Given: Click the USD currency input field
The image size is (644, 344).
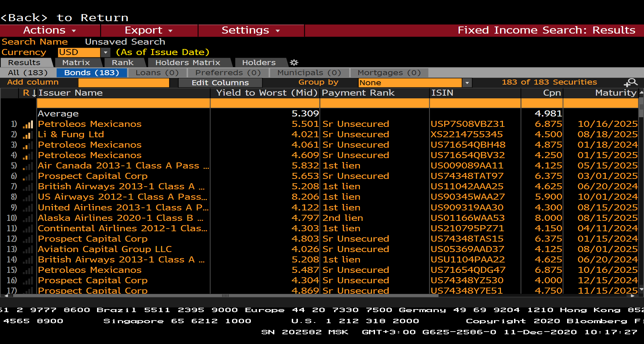Looking at the screenshot, I should [x=79, y=52].
